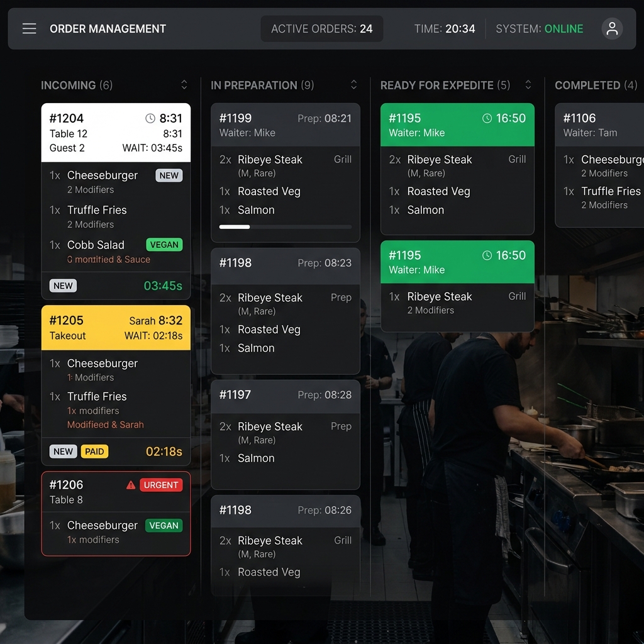This screenshot has width=644, height=644.
Task: Click the progress bar on order #1199
Action: tap(285, 226)
